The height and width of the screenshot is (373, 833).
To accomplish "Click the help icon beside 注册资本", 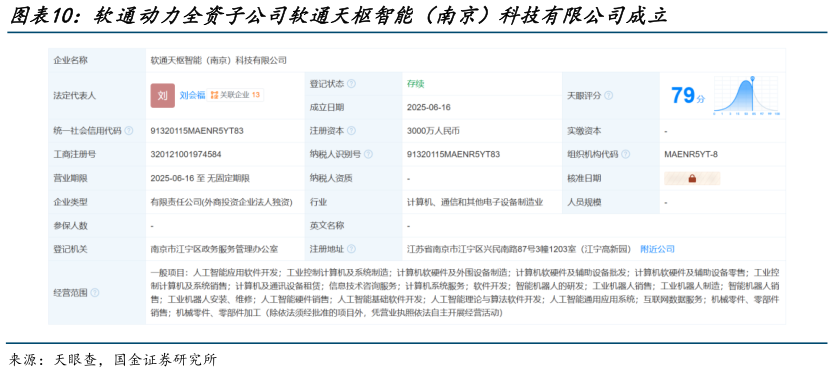I will (351, 131).
